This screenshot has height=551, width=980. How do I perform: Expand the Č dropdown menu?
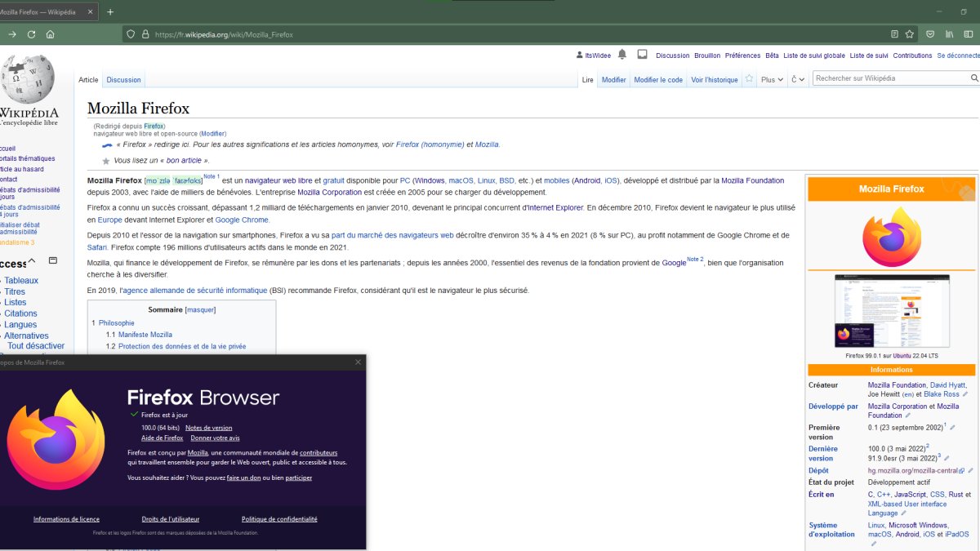(x=798, y=79)
